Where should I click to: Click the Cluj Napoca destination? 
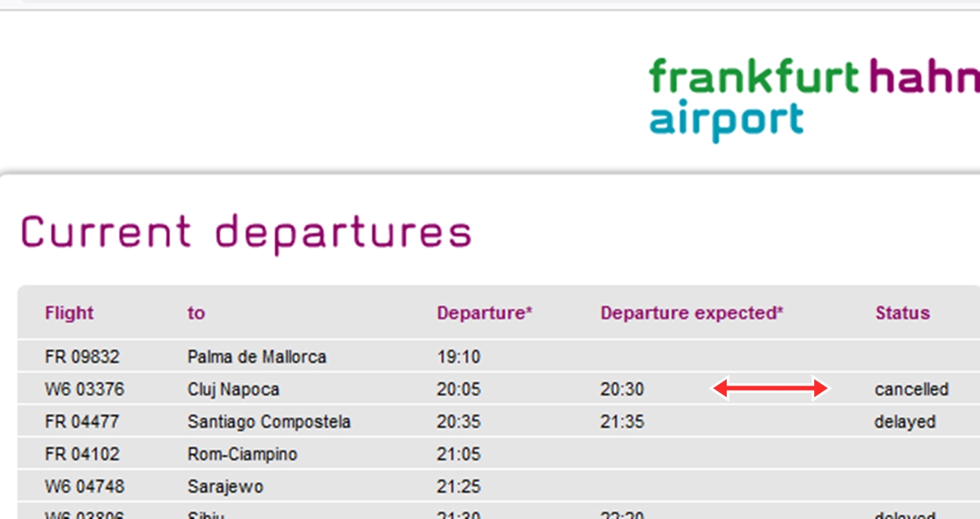pyautogui.click(x=234, y=390)
